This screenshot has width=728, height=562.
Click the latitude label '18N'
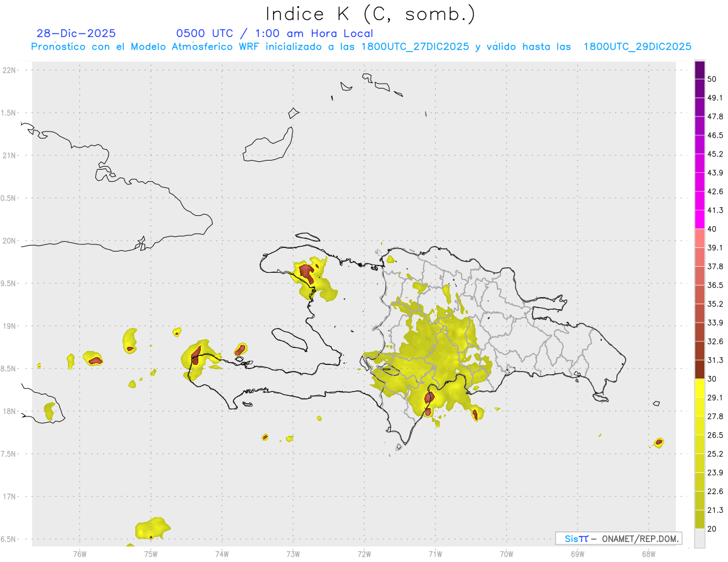coord(10,411)
